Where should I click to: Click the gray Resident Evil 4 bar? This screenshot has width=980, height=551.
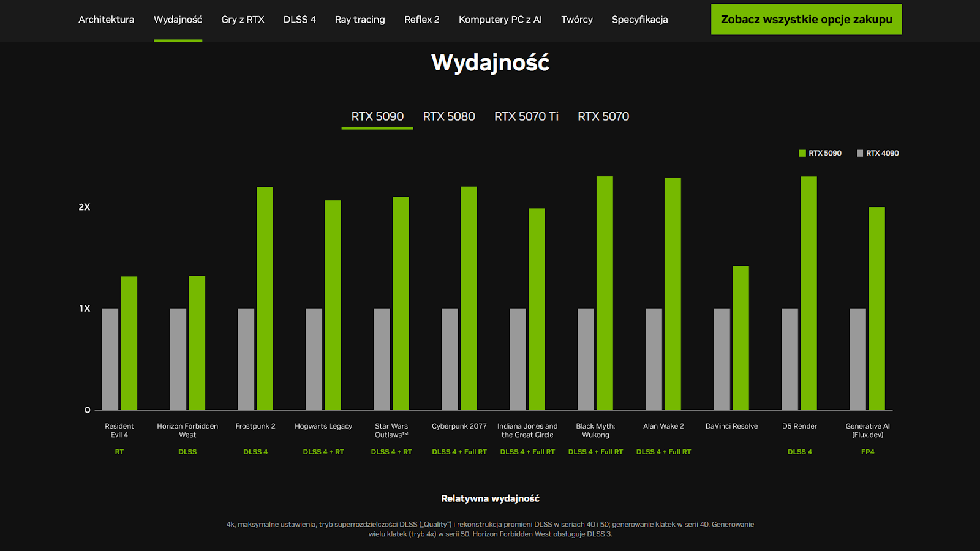tap(110, 359)
